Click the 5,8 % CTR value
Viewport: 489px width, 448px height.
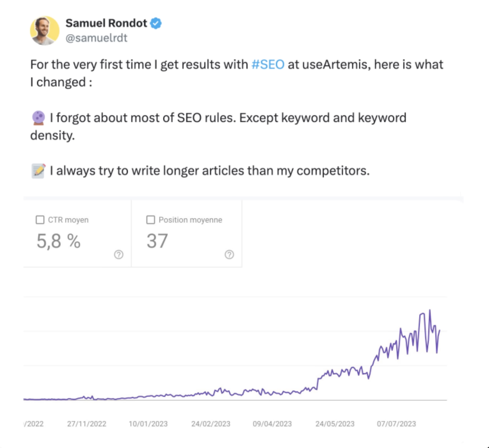[58, 241]
